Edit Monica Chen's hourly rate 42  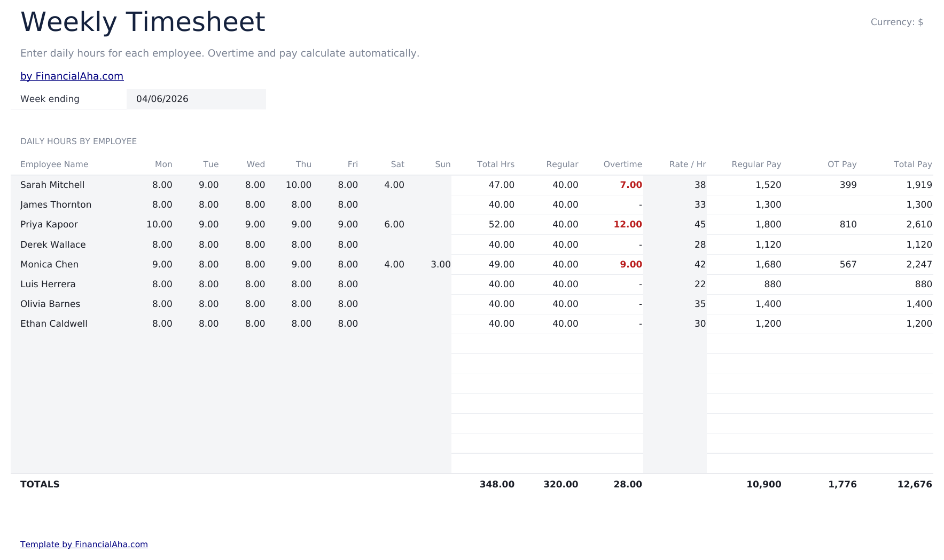point(700,264)
